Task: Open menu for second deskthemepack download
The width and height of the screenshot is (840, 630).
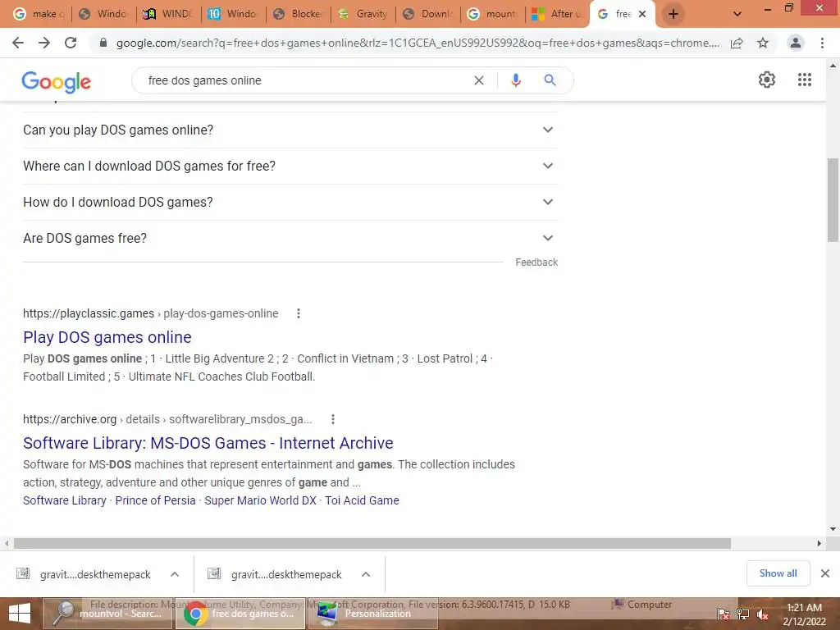Action: tap(366, 574)
